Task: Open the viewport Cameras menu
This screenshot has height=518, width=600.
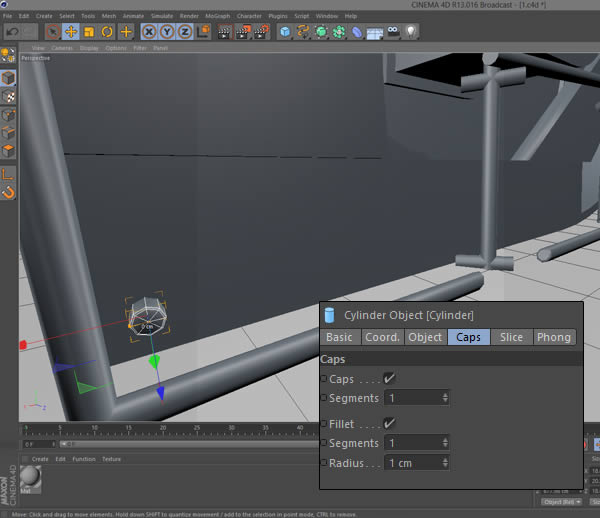Action: click(x=62, y=48)
